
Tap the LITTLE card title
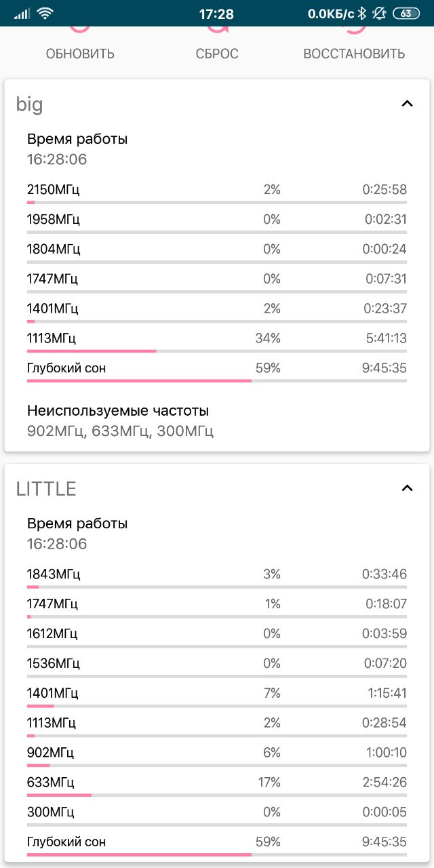click(x=46, y=488)
